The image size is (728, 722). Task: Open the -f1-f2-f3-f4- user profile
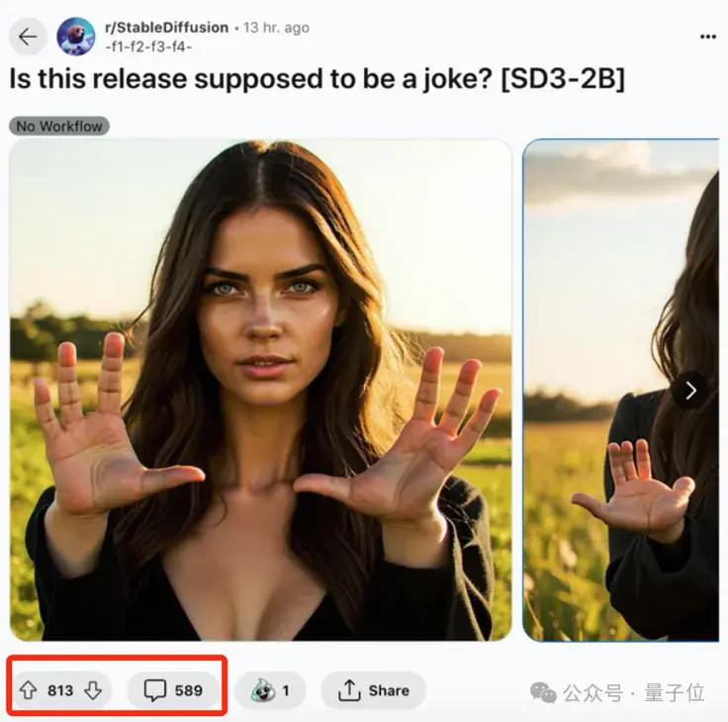147,45
